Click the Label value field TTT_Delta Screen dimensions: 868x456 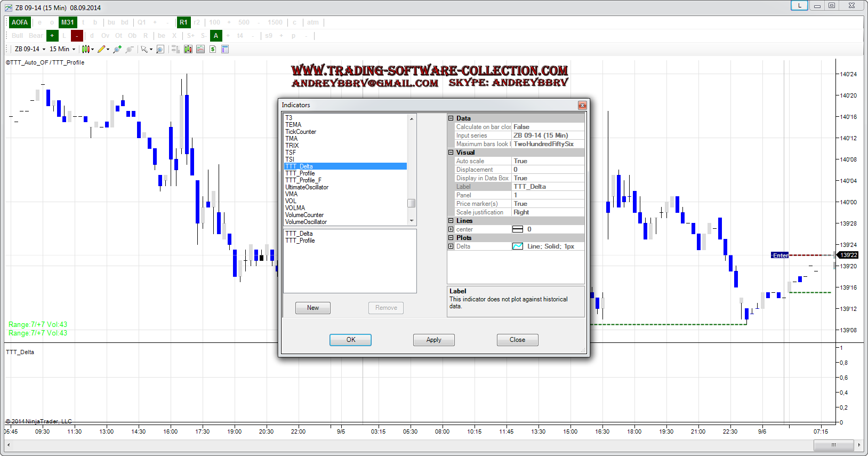548,187
